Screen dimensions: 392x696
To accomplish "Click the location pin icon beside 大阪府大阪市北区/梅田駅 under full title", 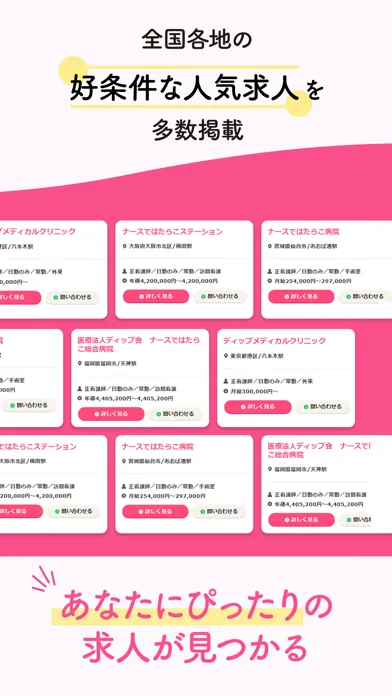I will click(x=125, y=246).
